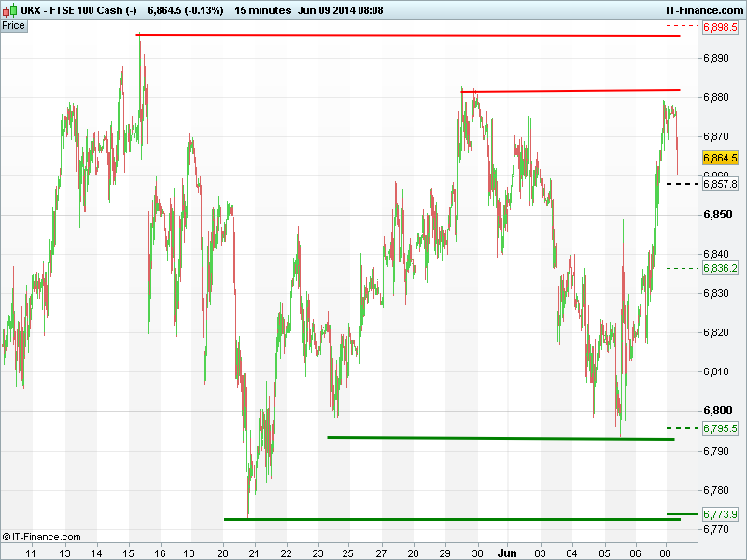Click date 21 on the time axis

254,553
